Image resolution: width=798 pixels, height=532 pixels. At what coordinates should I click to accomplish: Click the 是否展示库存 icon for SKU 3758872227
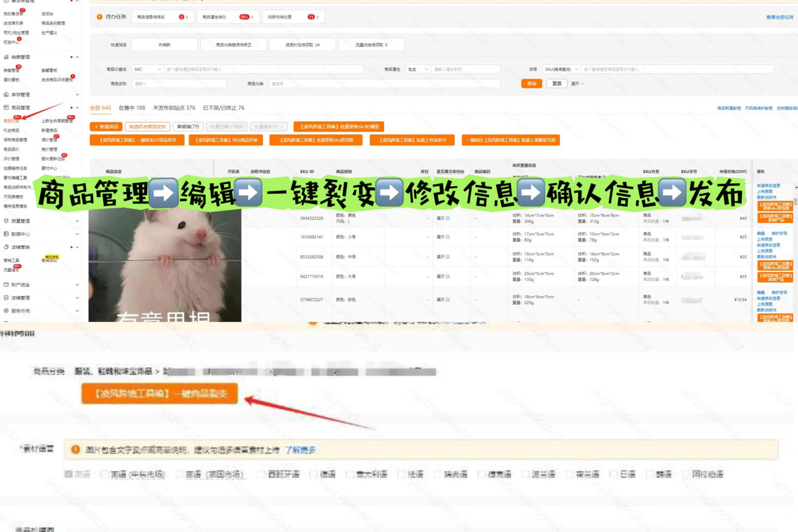coord(448,299)
